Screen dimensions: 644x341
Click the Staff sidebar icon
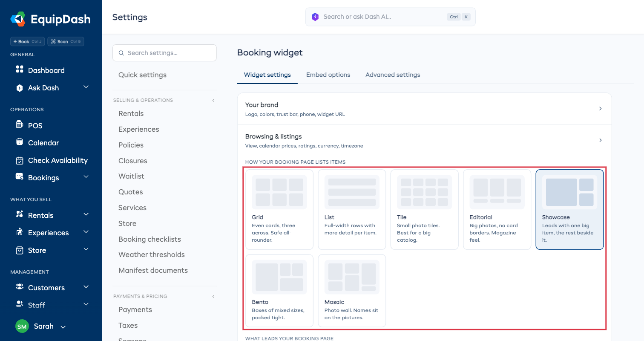pos(19,304)
